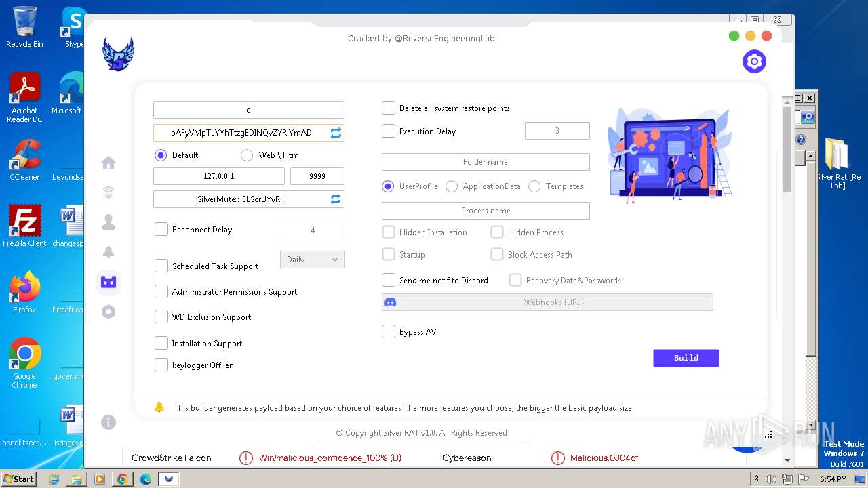Select the ApplicationData radio option
Screen dimensions: 868x488
click(x=452, y=186)
